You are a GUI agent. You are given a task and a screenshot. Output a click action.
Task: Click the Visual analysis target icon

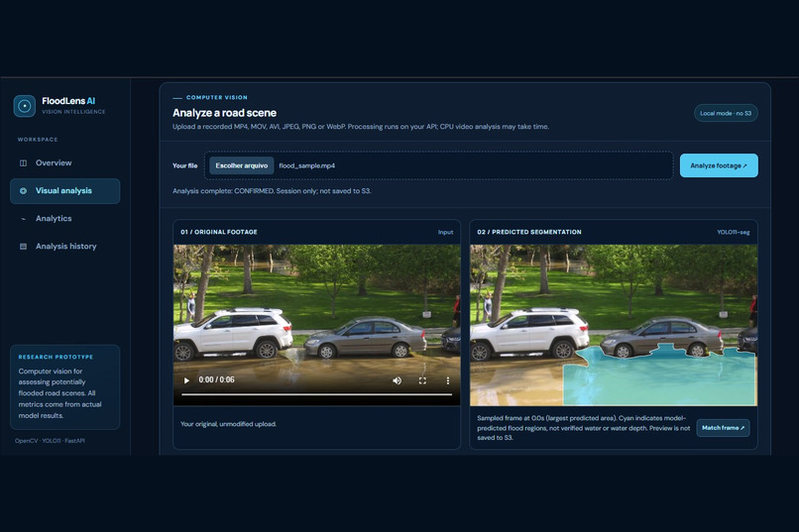coord(23,191)
